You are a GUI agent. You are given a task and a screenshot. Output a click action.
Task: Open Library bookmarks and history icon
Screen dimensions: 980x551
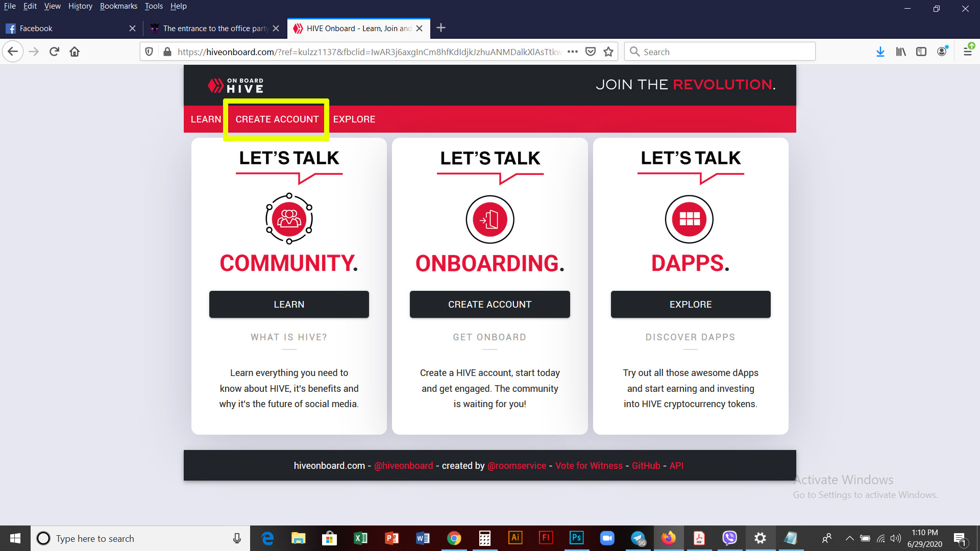(x=901, y=52)
